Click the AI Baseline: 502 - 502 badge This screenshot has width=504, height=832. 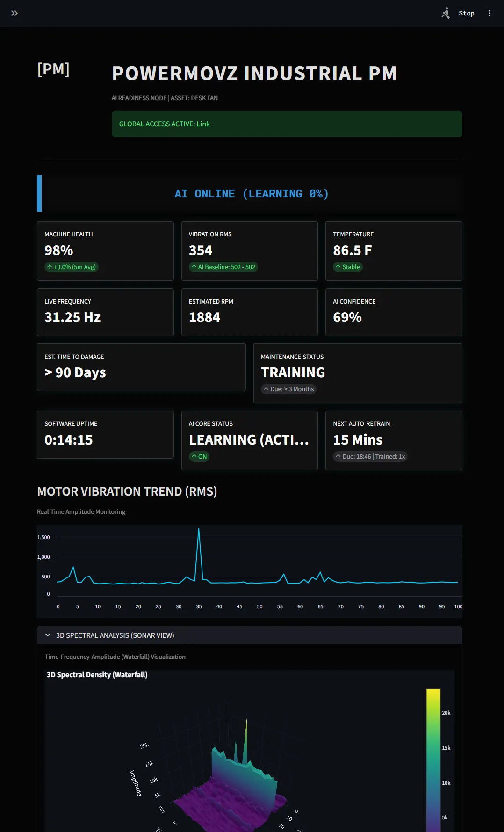click(223, 267)
